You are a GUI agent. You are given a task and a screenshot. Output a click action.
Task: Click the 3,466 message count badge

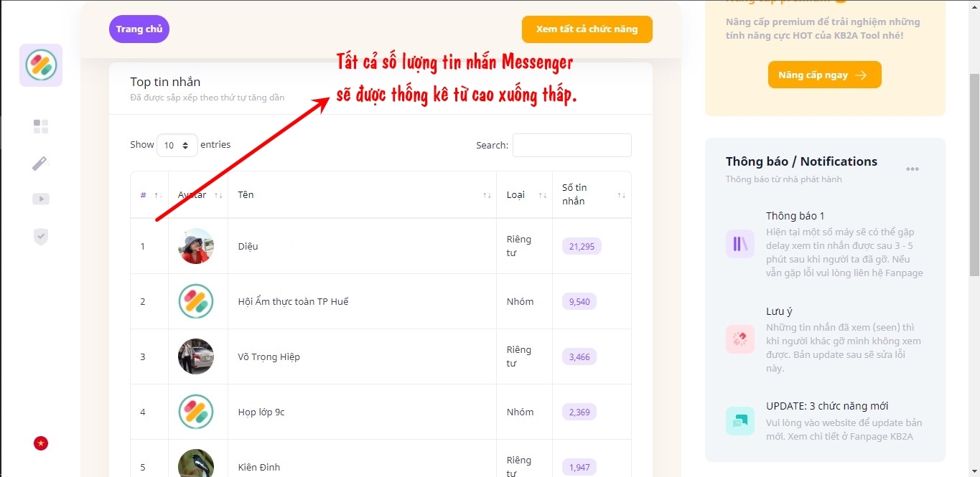pyautogui.click(x=579, y=356)
